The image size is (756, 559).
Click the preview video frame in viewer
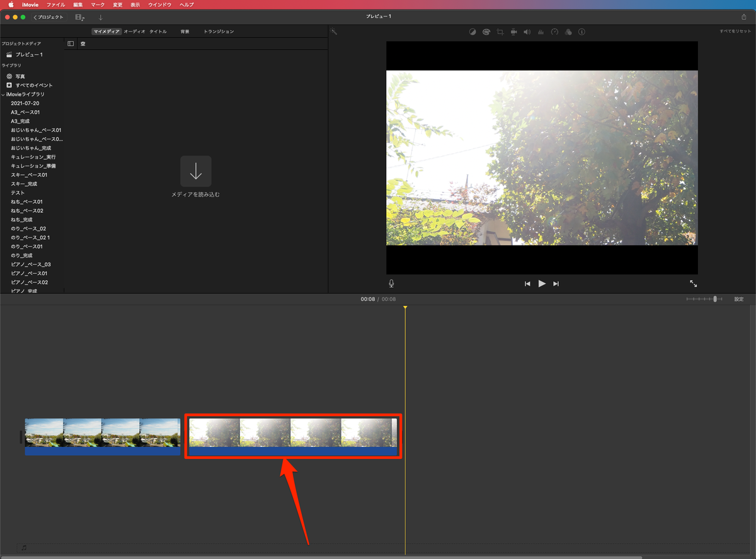542,157
